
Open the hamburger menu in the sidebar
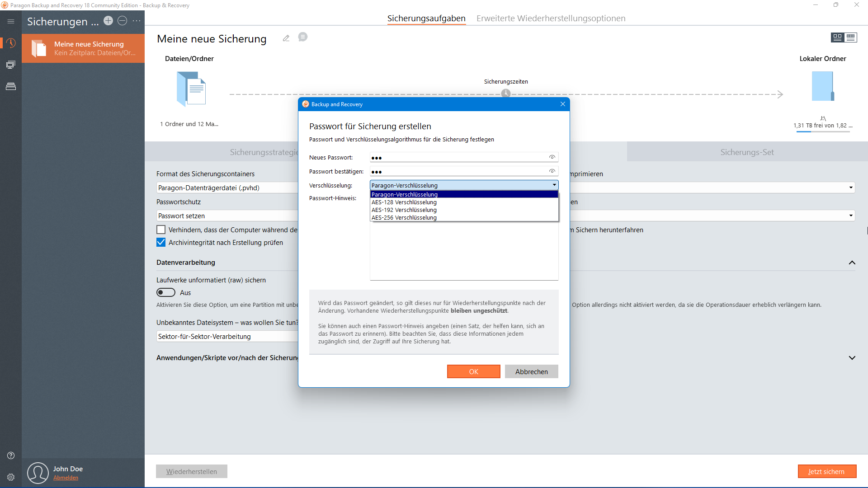(x=11, y=21)
